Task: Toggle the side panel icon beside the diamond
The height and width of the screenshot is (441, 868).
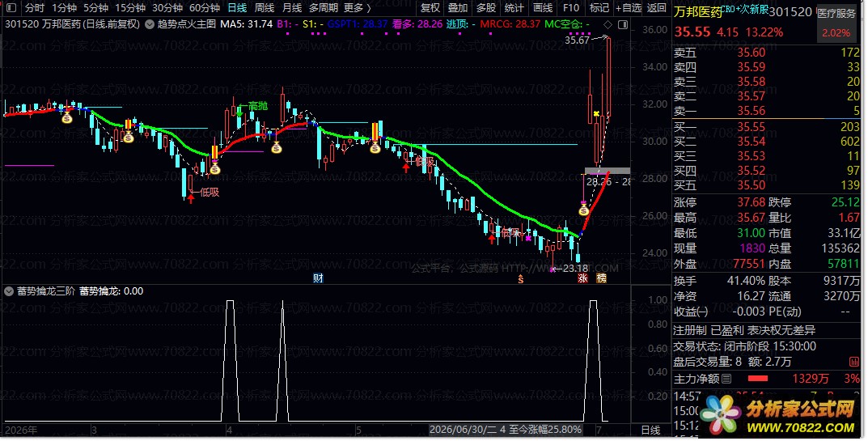Action: (623, 24)
